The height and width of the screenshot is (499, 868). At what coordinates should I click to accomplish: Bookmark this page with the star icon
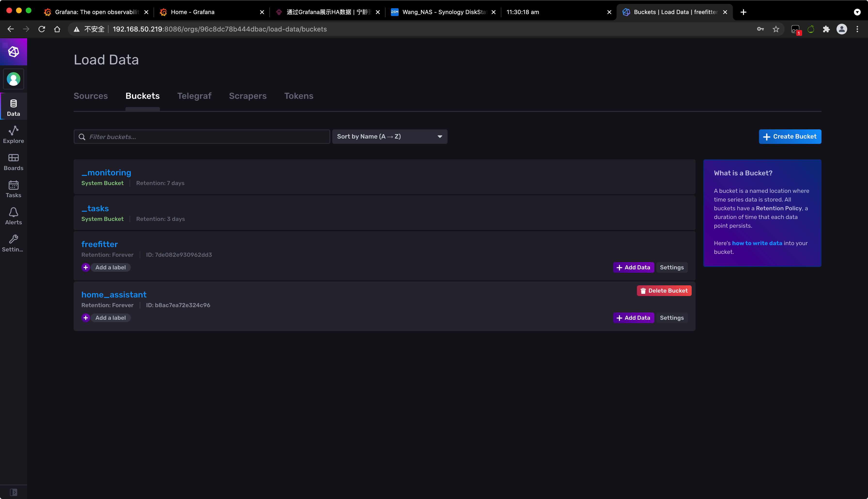[776, 29]
